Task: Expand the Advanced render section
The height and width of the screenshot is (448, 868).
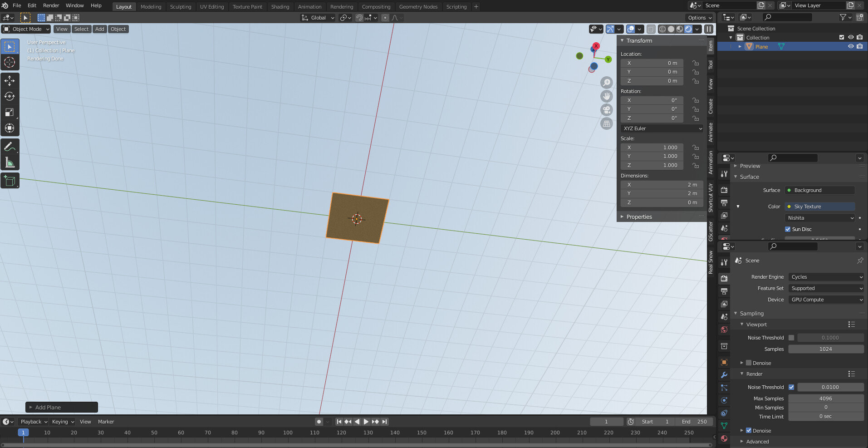Action: pos(757,442)
